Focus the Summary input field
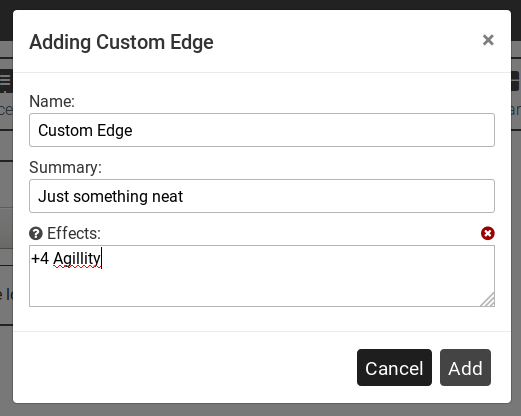521x416 pixels. click(262, 196)
